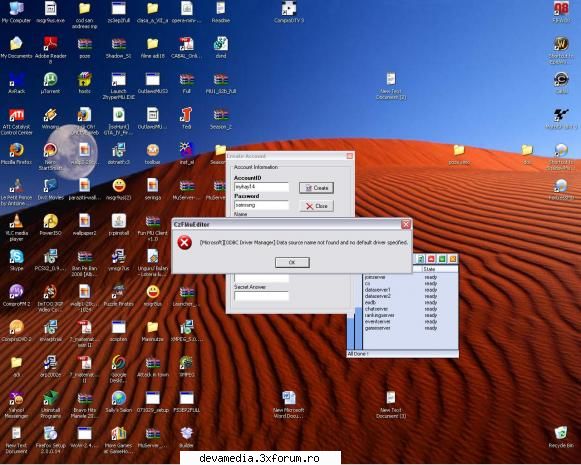Open the ComproFM 2 shortcut

pos(16,295)
